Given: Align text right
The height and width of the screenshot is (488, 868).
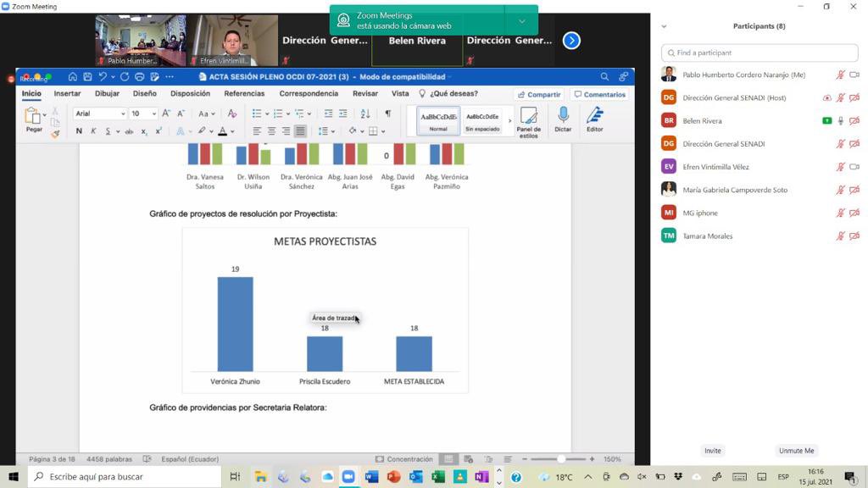Looking at the screenshot, I should click(x=286, y=131).
